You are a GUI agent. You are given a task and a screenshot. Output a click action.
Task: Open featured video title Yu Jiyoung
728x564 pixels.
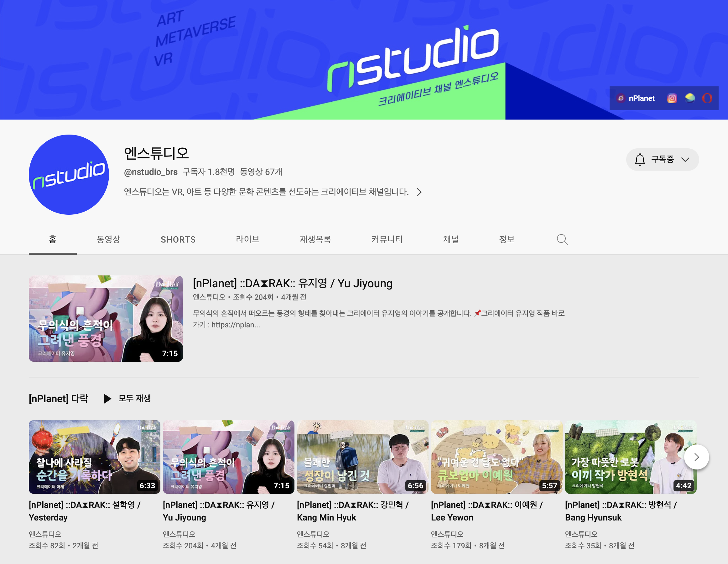tap(292, 284)
